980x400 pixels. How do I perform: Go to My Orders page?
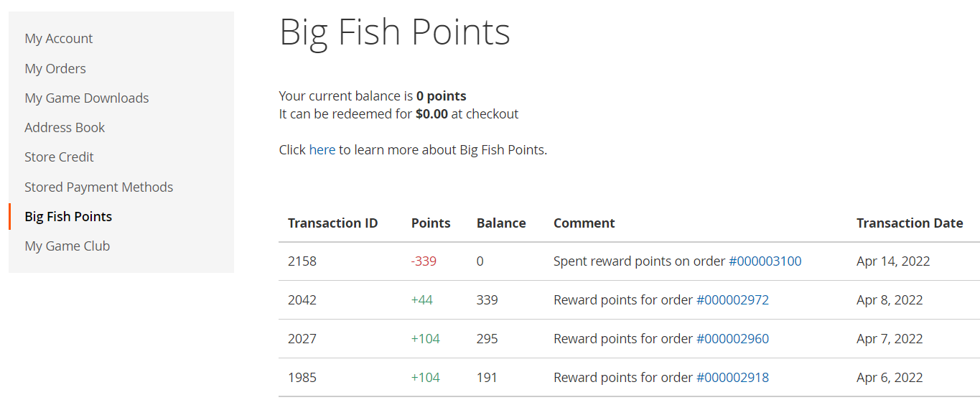coord(55,69)
